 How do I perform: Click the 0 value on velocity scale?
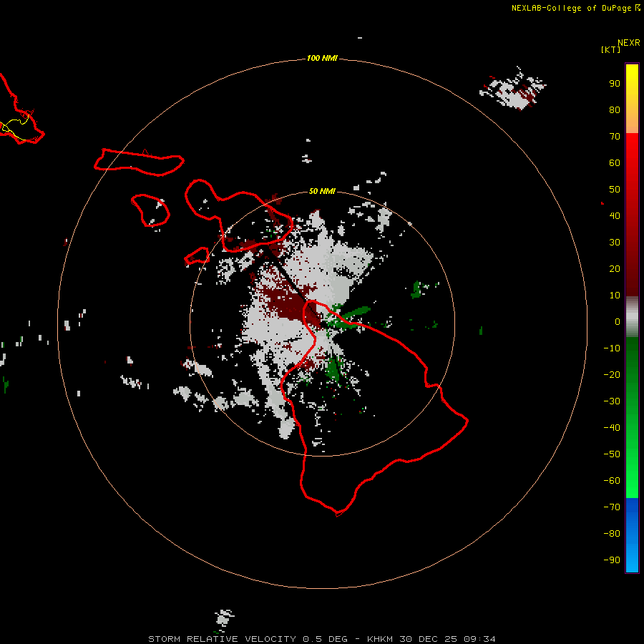click(x=618, y=322)
